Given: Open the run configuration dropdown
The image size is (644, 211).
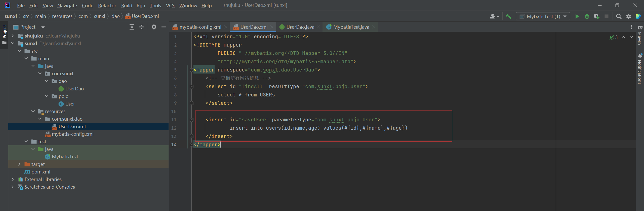Looking at the screenshot, I should 543,17.
